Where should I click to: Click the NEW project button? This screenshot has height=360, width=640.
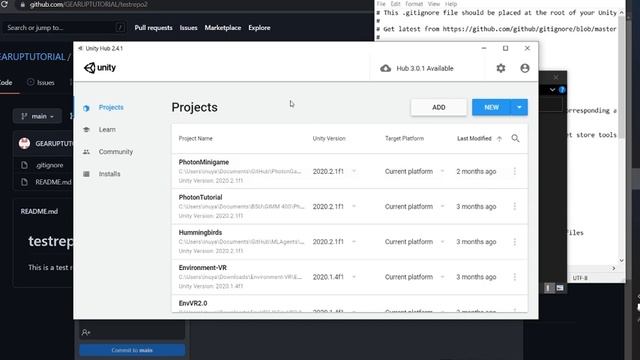[x=491, y=107]
